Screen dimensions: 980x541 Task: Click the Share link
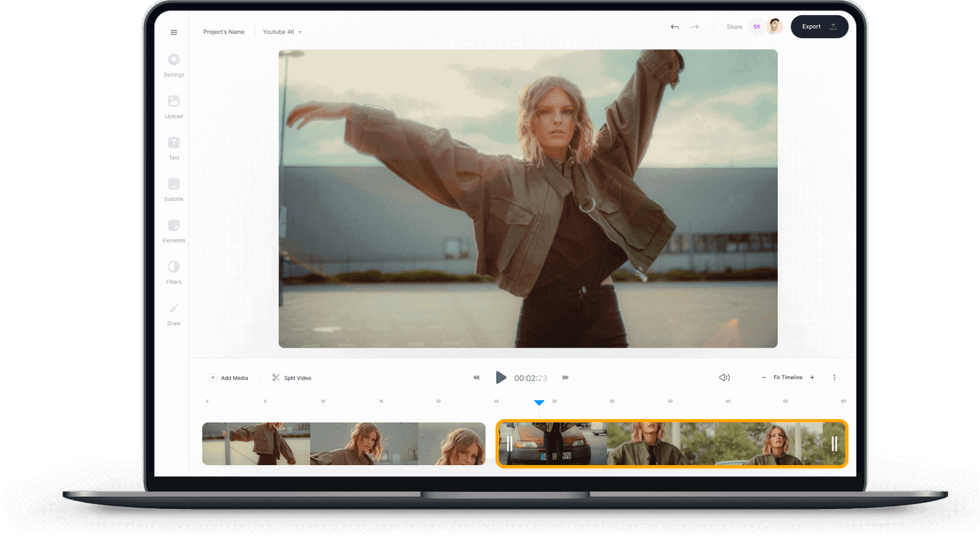734,27
